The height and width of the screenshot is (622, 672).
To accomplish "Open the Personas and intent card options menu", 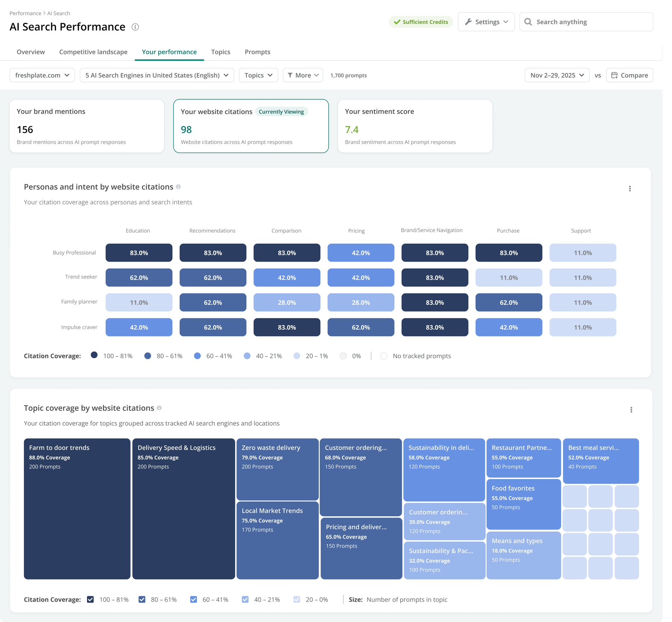I will 630,189.
